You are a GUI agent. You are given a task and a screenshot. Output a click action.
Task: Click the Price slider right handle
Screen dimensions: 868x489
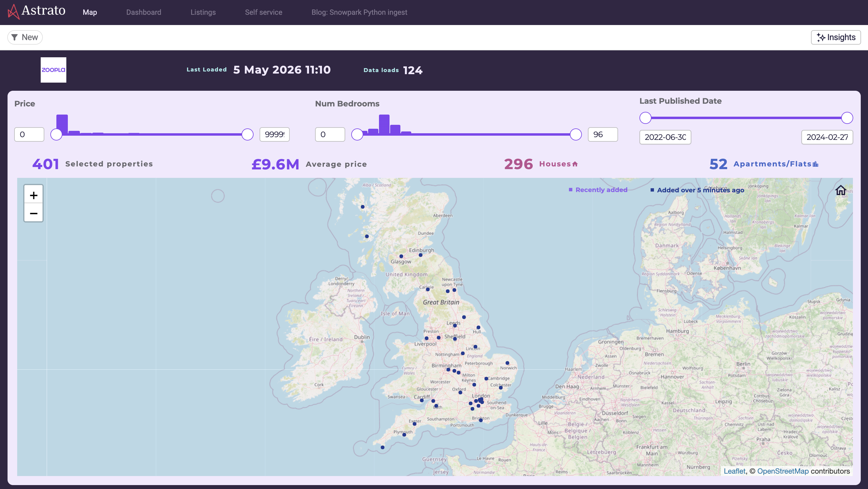click(x=248, y=134)
